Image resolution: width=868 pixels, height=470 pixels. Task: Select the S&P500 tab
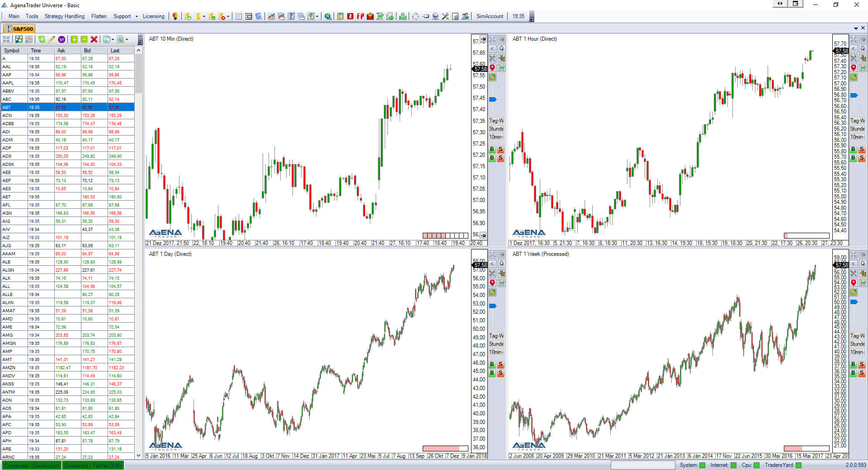point(19,28)
